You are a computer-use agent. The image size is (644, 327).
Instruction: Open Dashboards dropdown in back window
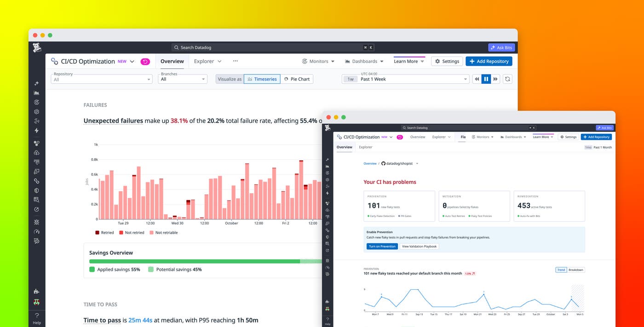pos(364,61)
